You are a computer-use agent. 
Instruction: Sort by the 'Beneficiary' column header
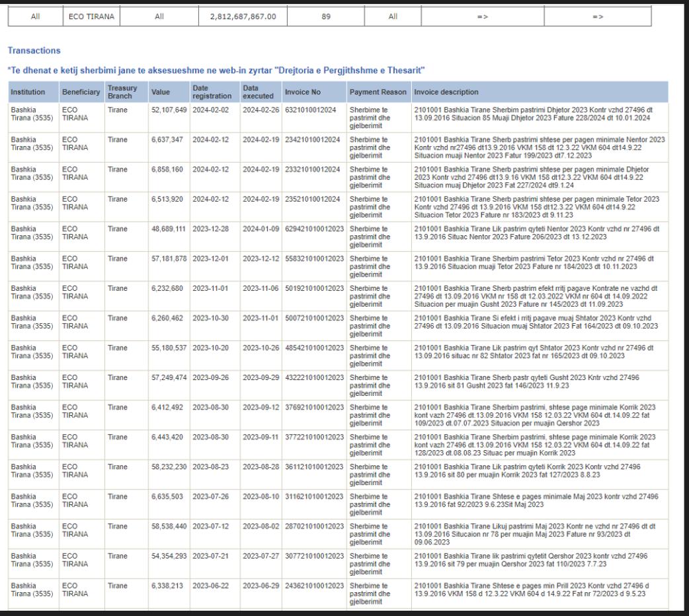click(80, 92)
